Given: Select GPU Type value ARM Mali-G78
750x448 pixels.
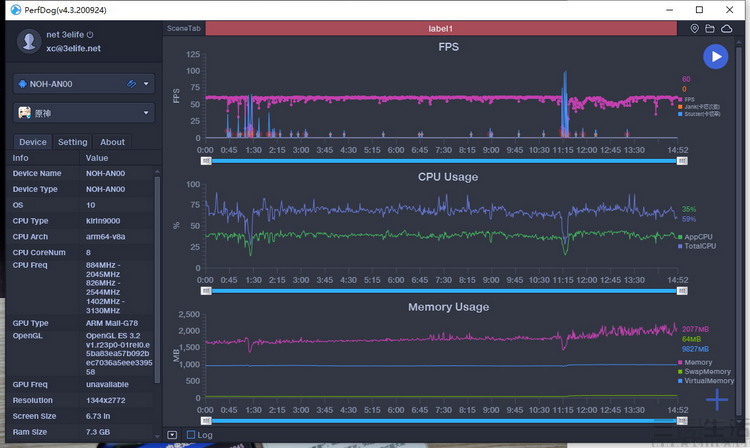Looking at the screenshot, I should click(x=112, y=323).
